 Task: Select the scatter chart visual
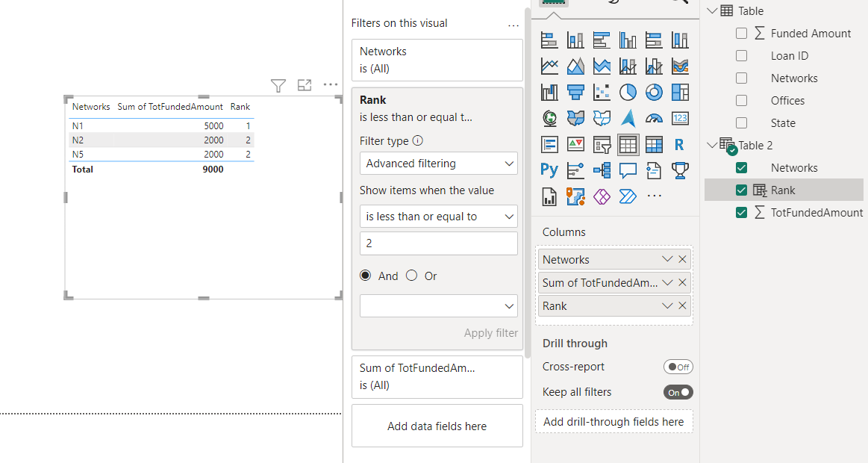point(602,93)
